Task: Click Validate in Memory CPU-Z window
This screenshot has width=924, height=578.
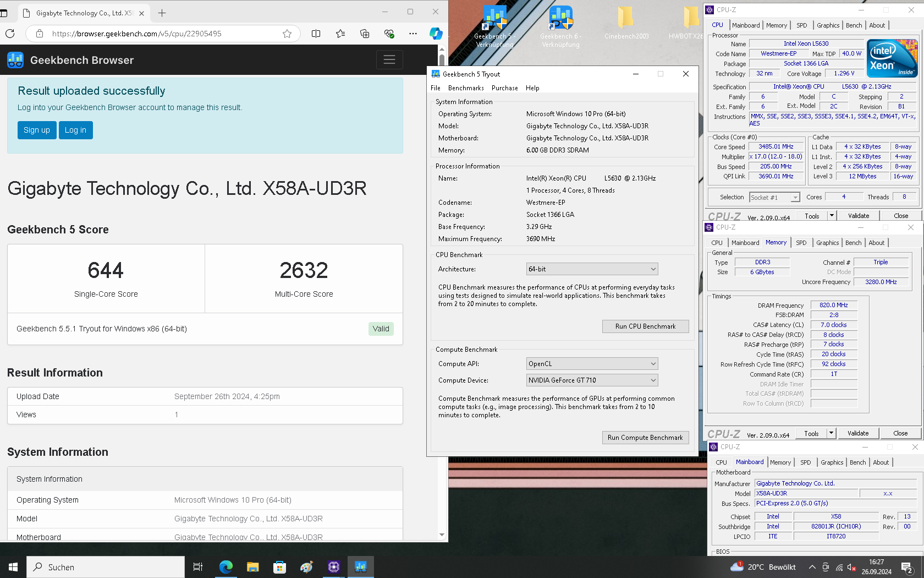Action: [858, 433]
